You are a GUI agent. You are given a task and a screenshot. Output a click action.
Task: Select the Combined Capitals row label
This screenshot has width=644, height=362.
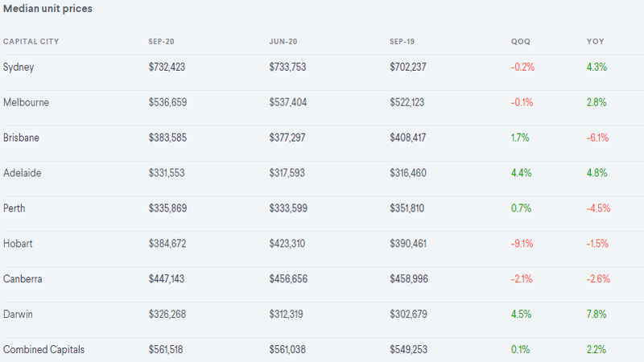[x=43, y=350]
